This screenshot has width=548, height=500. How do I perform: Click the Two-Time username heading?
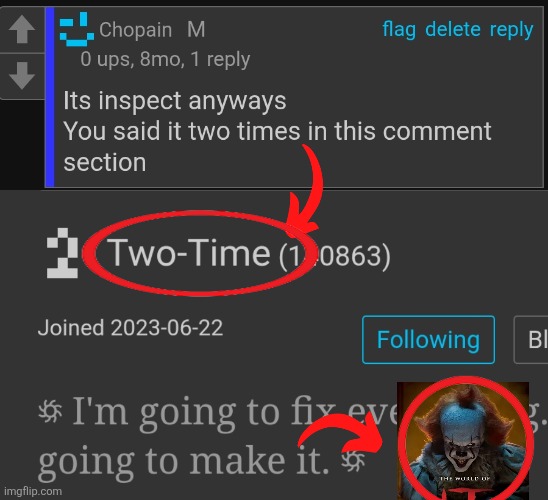[189, 252]
